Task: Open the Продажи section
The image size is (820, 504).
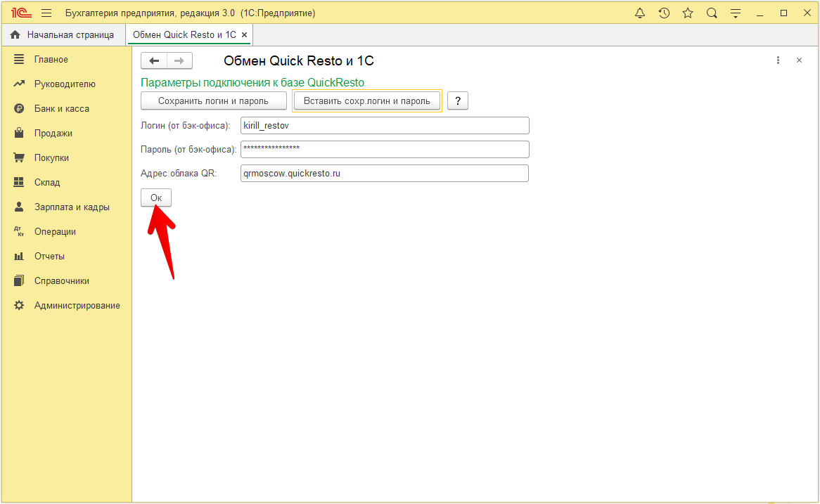Action: [53, 134]
